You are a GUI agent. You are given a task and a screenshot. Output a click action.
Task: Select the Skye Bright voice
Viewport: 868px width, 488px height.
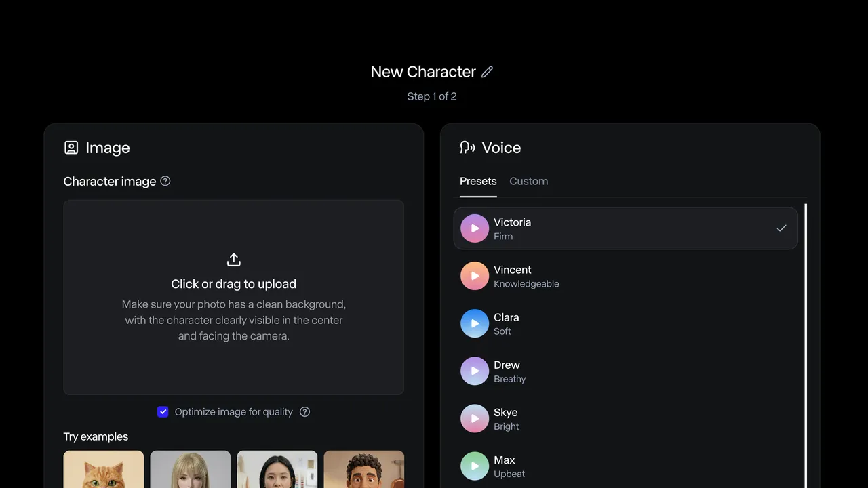pos(625,418)
